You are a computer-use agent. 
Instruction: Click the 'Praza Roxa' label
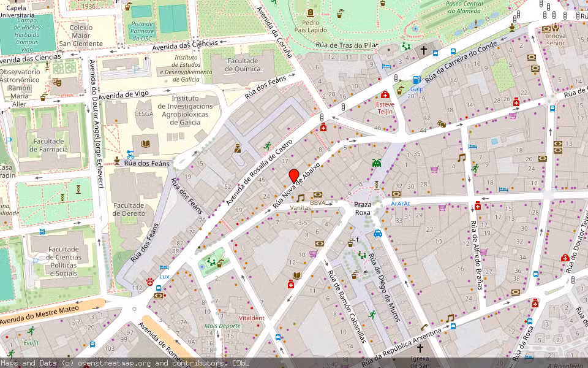point(362,209)
